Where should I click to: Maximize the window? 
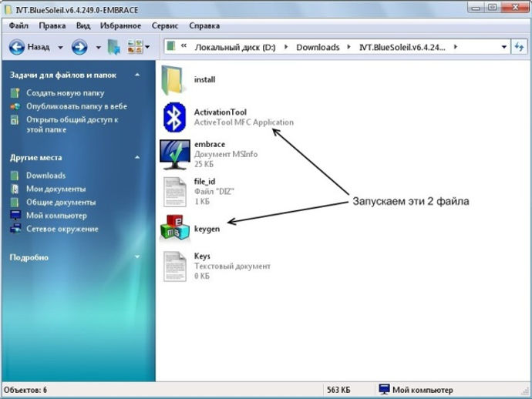pos(492,7)
